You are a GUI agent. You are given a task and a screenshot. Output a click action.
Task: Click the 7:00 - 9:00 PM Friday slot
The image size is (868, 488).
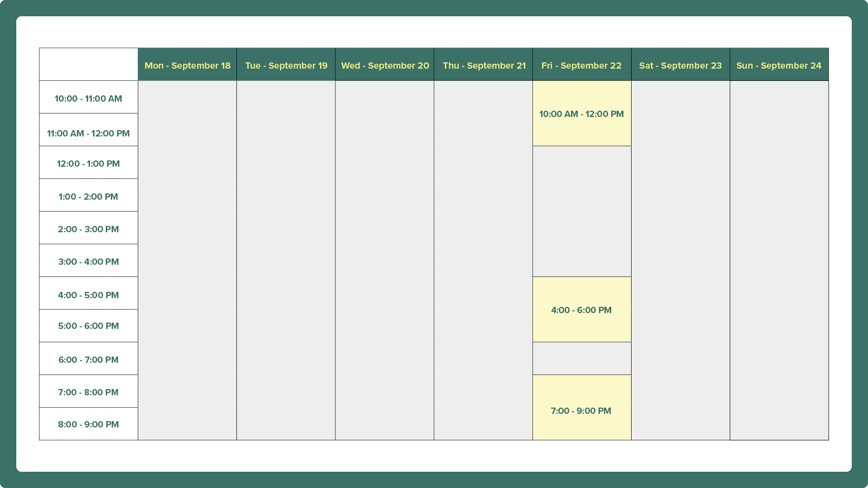582,410
